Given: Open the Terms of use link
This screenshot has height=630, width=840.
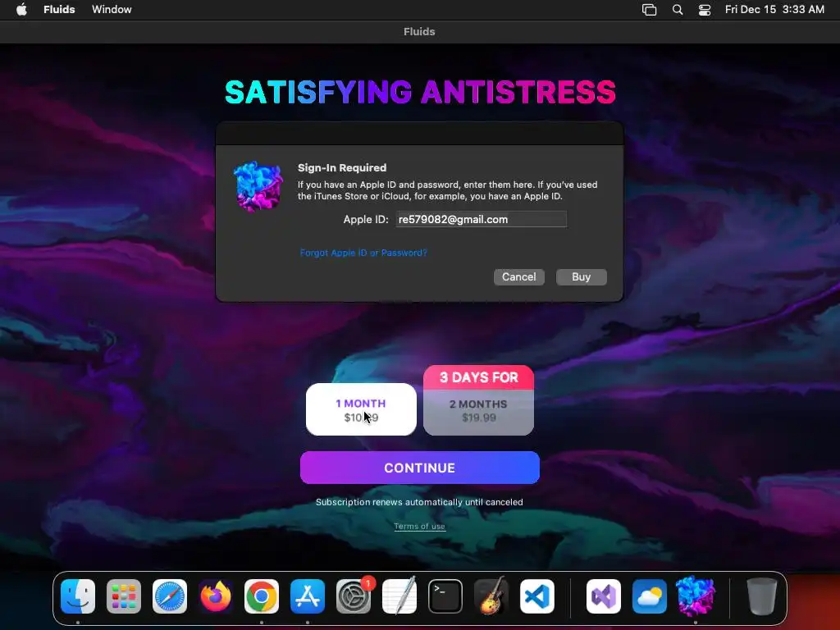Looking at the screenshot, I should click(x=419, y=526).
